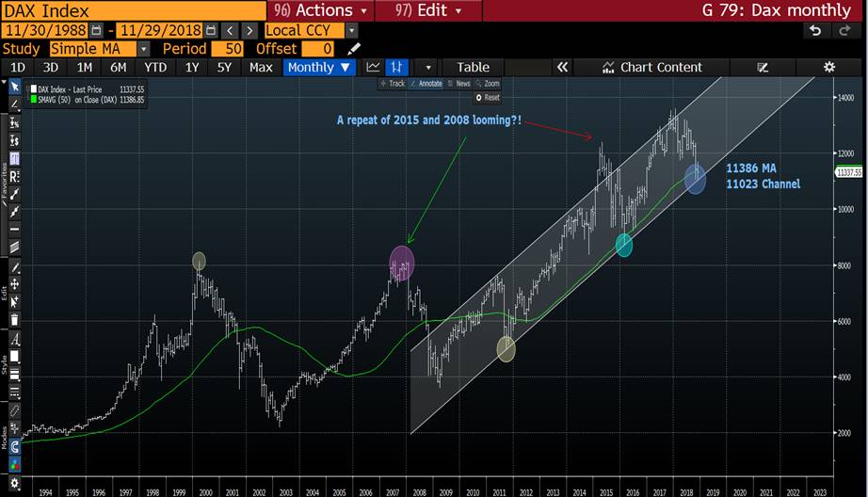Collapse the annotation toolbar top arrow
The width and height of the screenshot is (868, 497).
coord(4,83)
